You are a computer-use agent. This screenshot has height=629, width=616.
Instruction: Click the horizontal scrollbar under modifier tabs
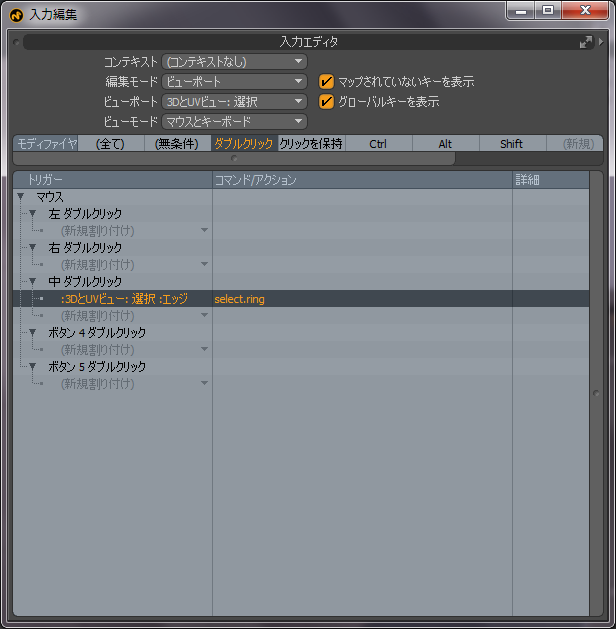[234, 158]
